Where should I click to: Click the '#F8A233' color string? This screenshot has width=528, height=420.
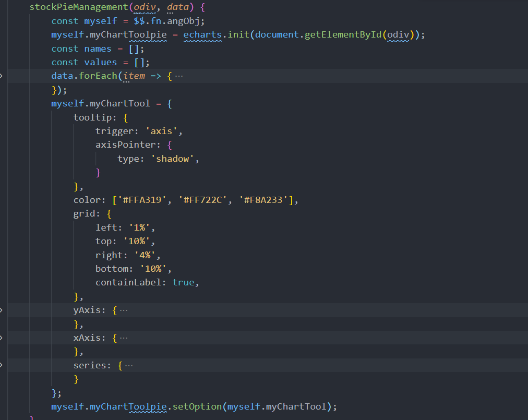click(263, 200)
